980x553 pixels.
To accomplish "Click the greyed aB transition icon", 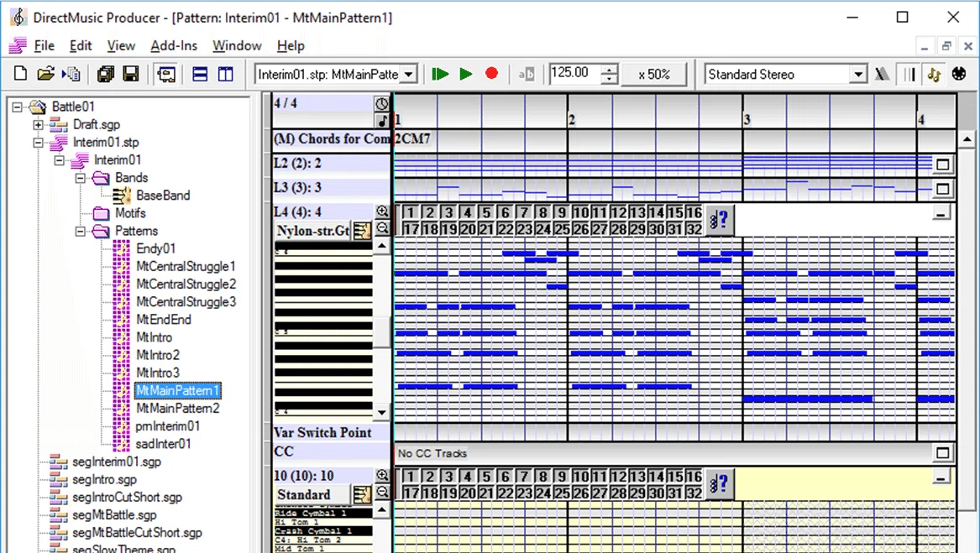I will pos(527,75).
